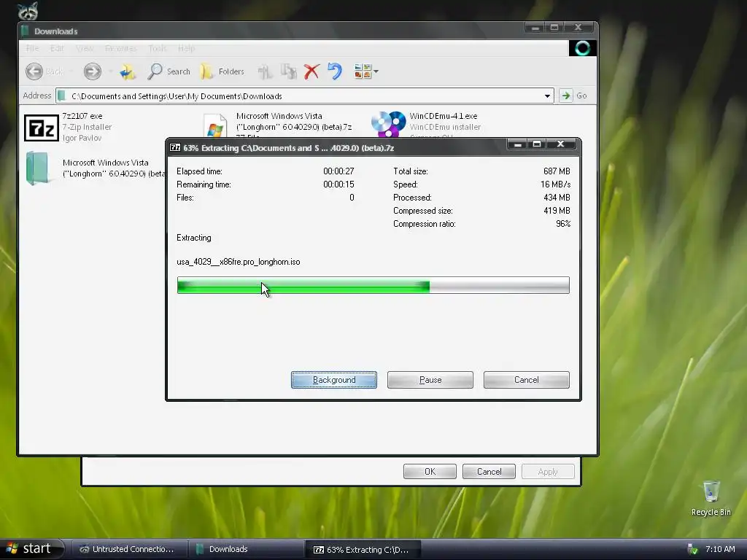
Task: Minimize the Downloads window
Action: coord(535,27)
